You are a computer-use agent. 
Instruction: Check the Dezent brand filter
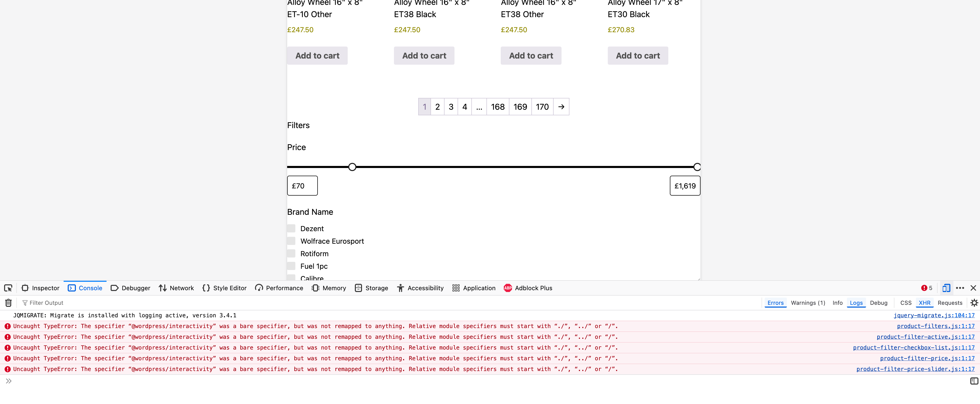click(291, 228)
